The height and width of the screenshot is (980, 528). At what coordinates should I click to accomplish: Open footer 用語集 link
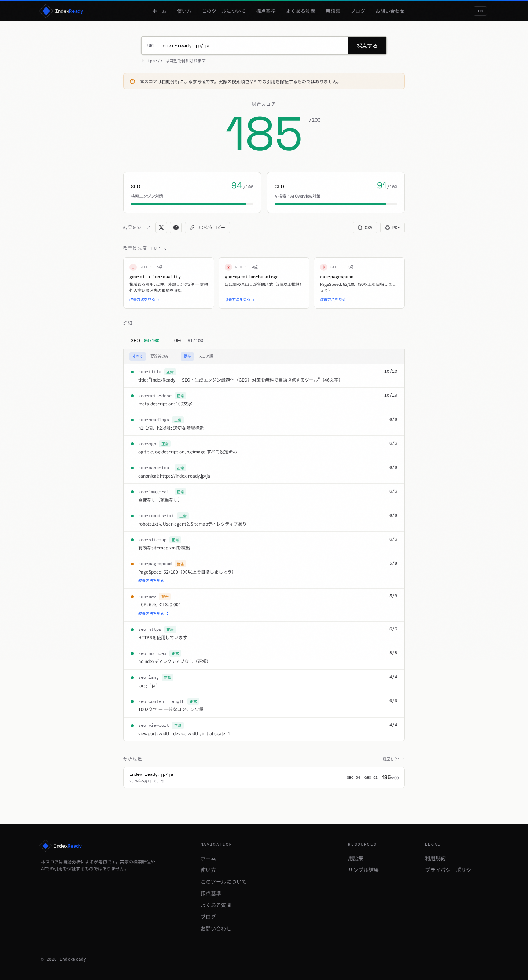coord(356,858)
